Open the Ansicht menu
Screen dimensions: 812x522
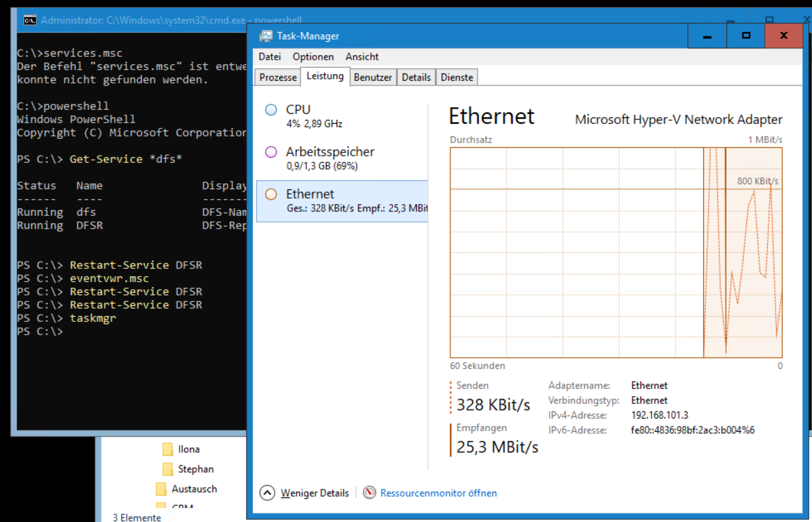362,57
